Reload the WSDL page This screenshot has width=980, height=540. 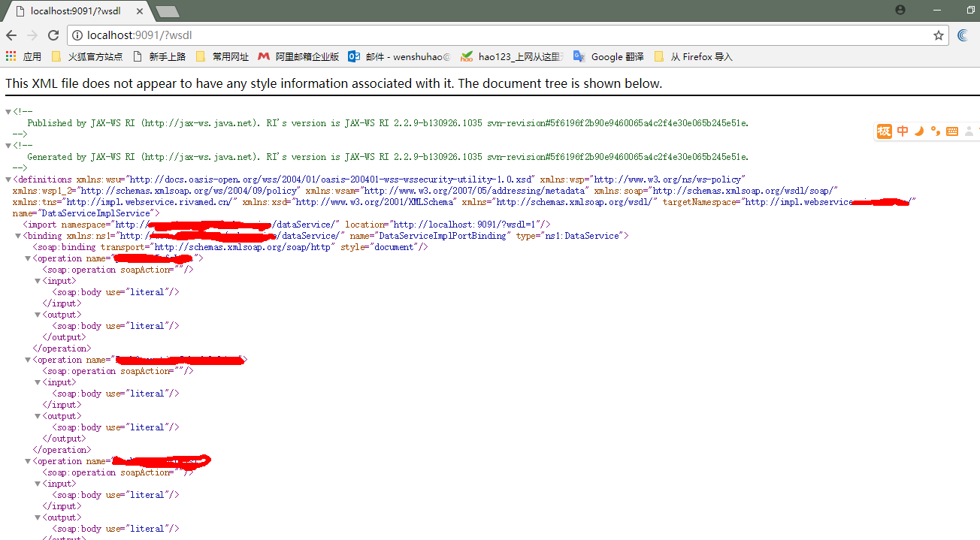(x=53, y=35)
